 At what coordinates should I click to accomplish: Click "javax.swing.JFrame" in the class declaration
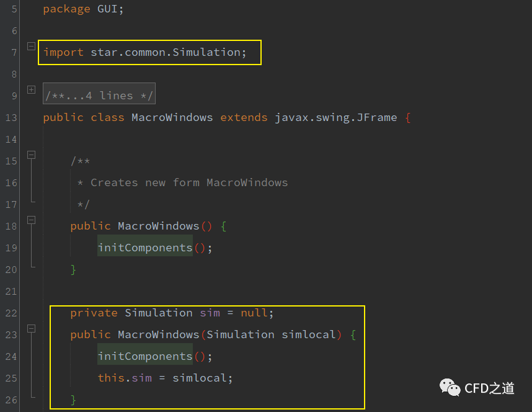336,117
